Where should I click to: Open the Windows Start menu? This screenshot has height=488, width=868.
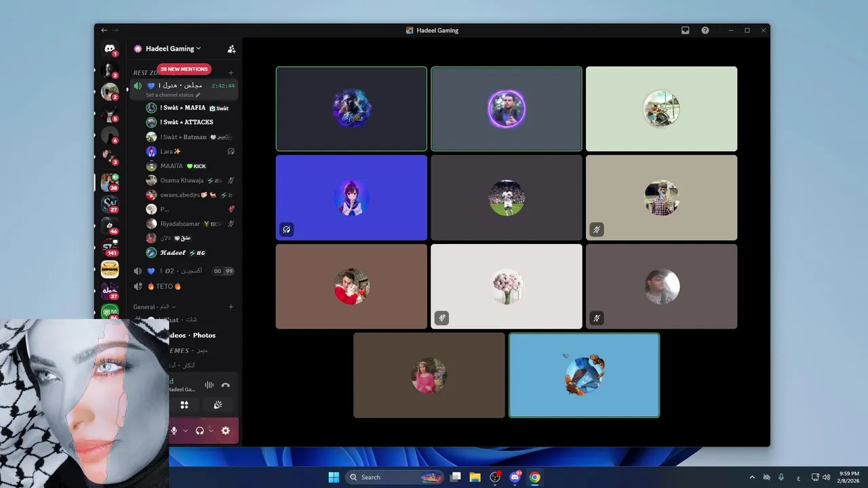point(334,477)
